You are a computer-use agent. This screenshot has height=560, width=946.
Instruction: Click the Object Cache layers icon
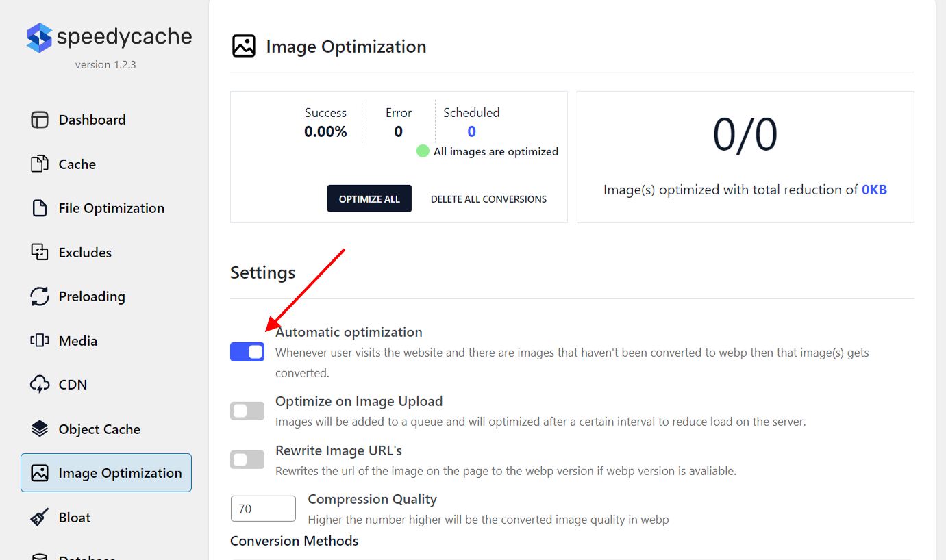pyautogui.click(x=40, y=429)
